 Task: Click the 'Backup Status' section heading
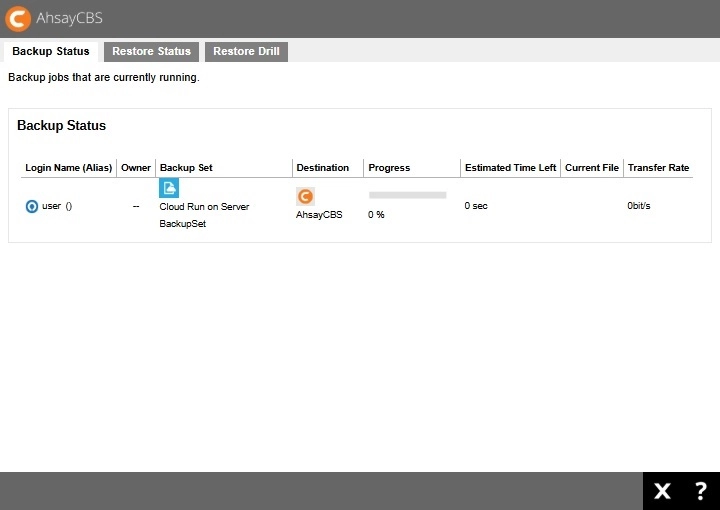(x=62, y=126)
